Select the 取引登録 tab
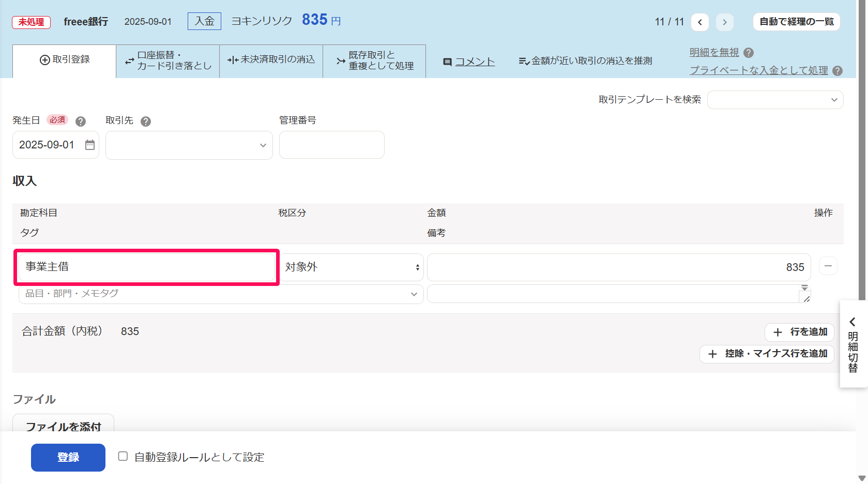868x484 pixels. [x=65, y=61]
